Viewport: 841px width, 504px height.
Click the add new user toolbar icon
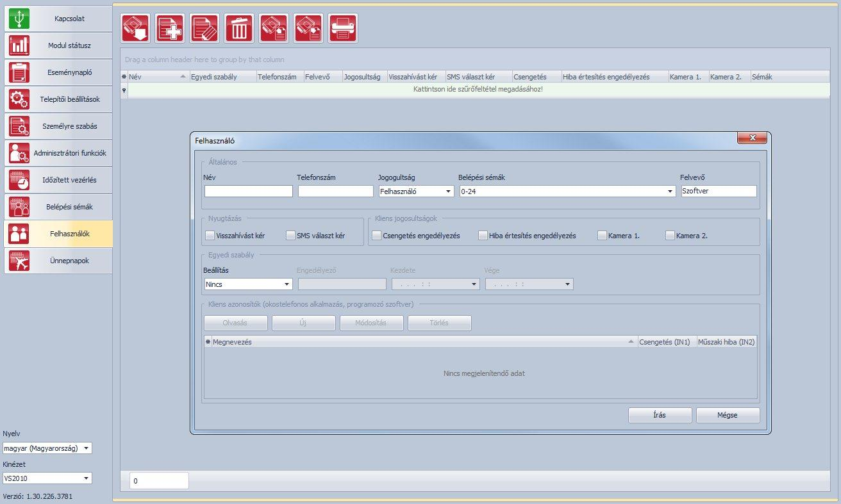(x=170, y=28)
